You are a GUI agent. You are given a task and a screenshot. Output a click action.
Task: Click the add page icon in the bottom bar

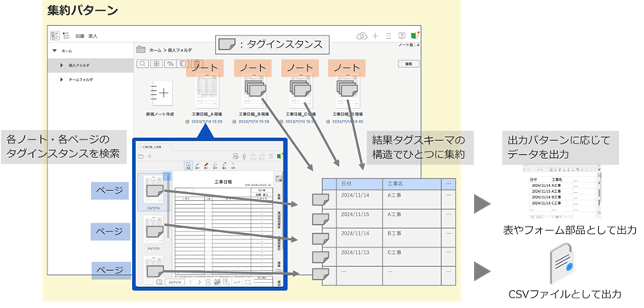[208, 282]
